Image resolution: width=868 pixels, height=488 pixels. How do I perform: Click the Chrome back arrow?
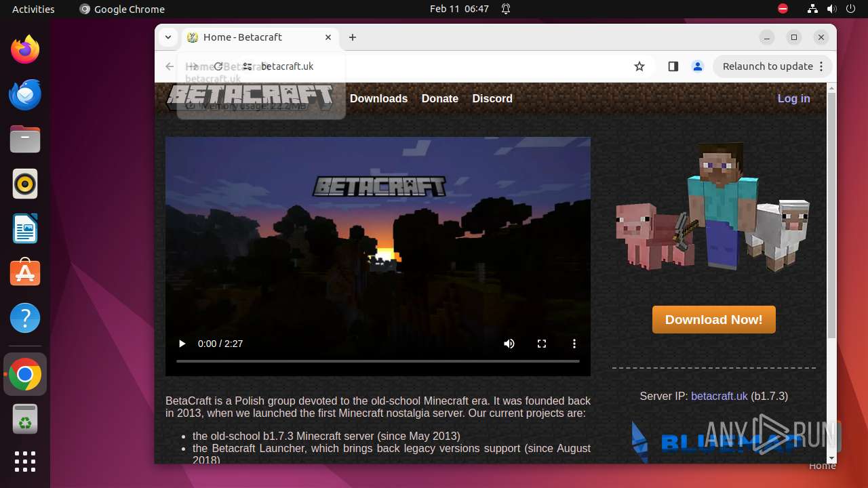coord(170,66)
